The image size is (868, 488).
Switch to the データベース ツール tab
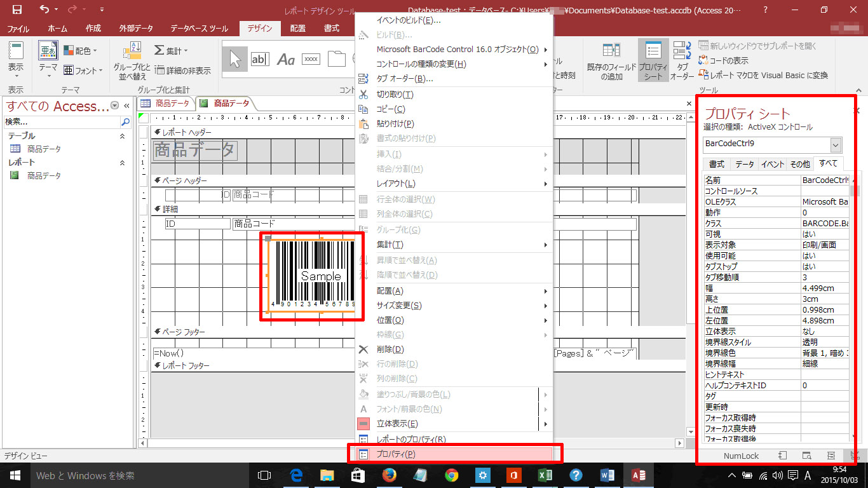[199, 29]
